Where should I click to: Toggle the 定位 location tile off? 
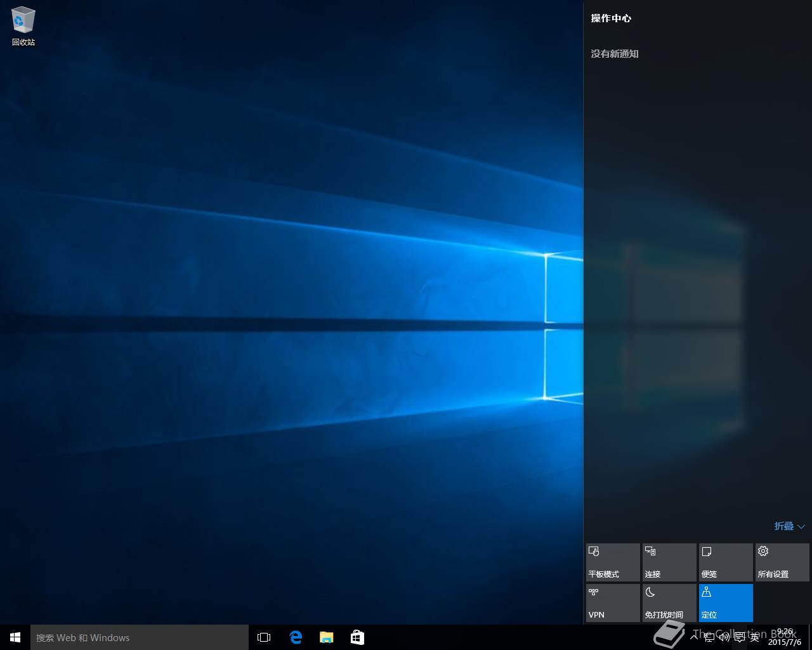coord(726,603)
